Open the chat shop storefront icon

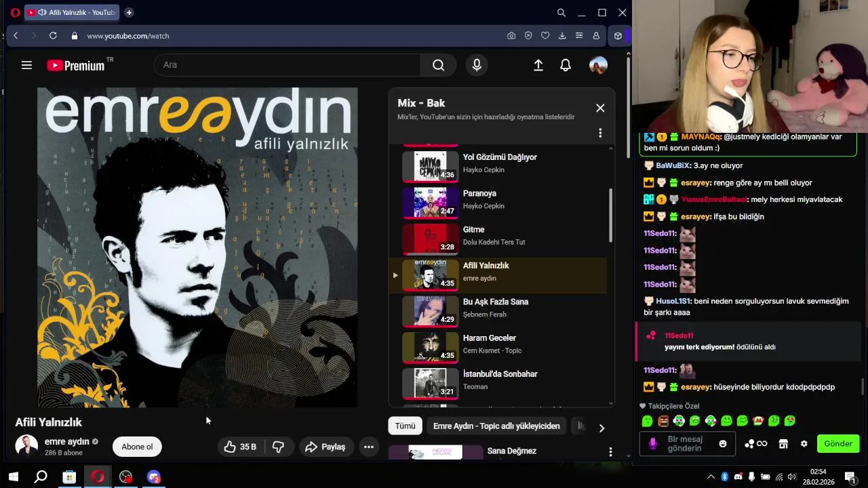pos(783,444)
